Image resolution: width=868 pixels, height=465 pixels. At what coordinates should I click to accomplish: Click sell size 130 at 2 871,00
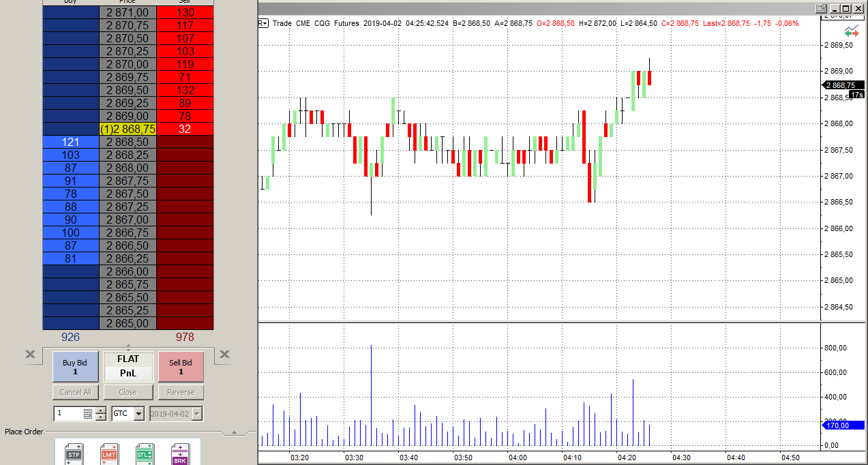pyautogui.click(x=185, y=12)
